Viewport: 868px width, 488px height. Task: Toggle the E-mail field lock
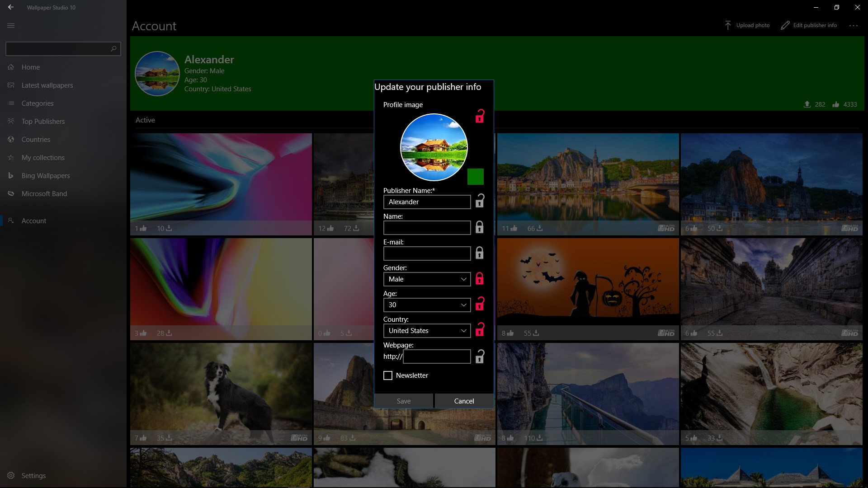click(480, 253)
